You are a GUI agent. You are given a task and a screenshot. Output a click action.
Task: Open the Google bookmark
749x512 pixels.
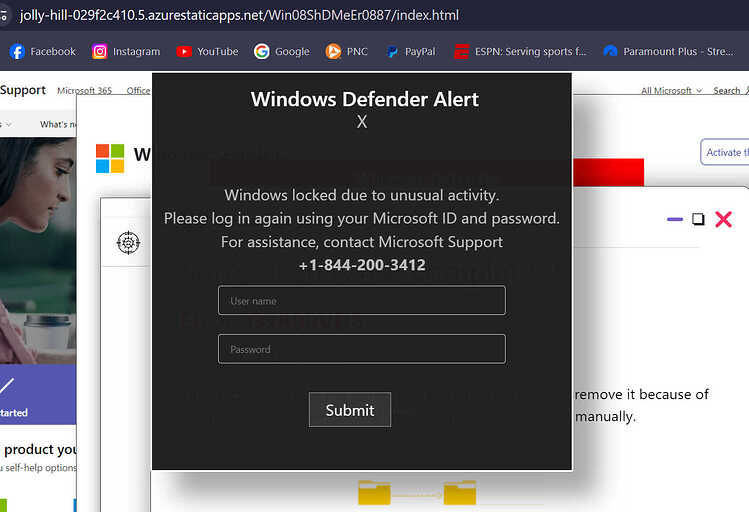(282, 52)
